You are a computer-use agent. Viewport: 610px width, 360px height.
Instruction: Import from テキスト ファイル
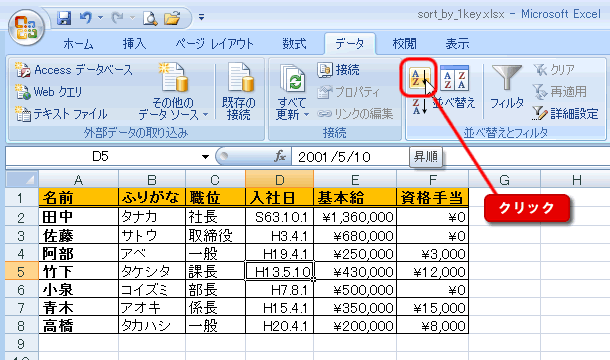tap(61, 114)
